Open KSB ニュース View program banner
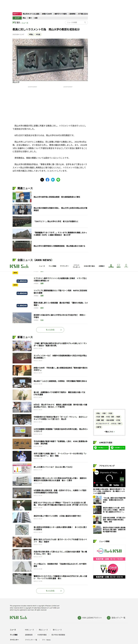Image resolution: width=138 pixels, height=644 pixels. 109,570
